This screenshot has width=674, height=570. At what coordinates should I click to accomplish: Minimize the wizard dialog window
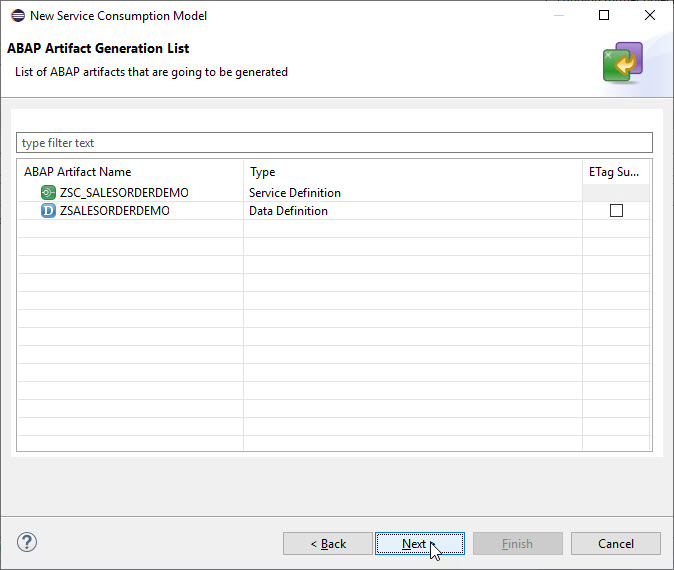557,16
